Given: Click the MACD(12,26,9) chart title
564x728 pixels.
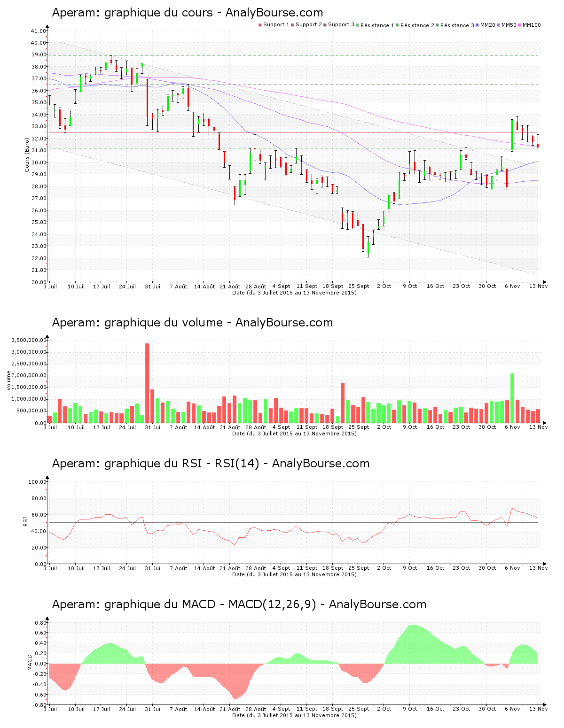Looking at the screenshot, I should click(x=239, y=604).
